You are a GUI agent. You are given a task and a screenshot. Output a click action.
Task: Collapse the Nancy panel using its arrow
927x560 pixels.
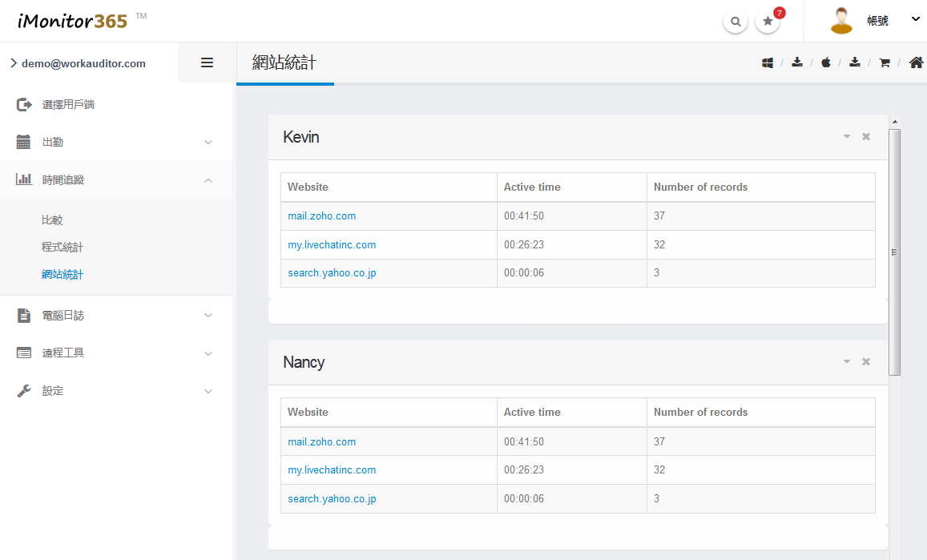click(x=847, y=362)
